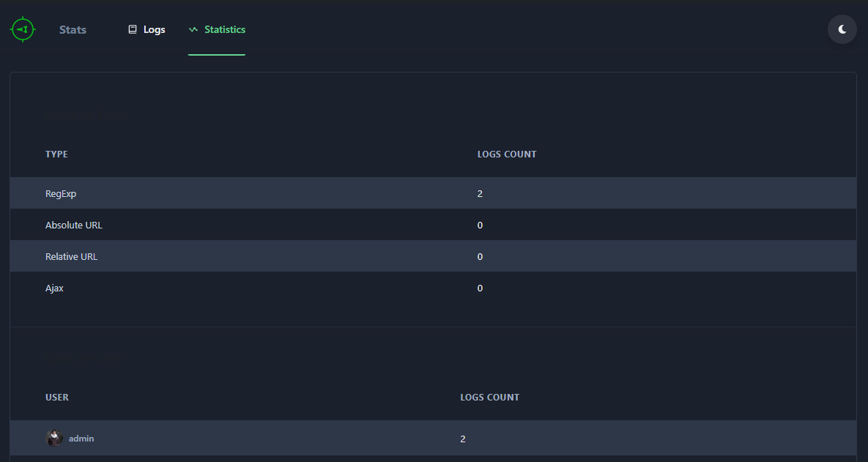
Task: Toggle dark mode with the moon button
Action: pyautogui.click(x=842, y=29)
